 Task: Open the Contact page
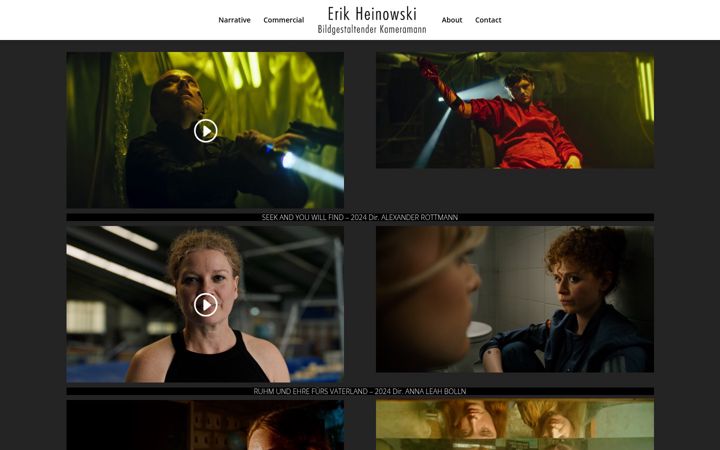tap(488, 20)
